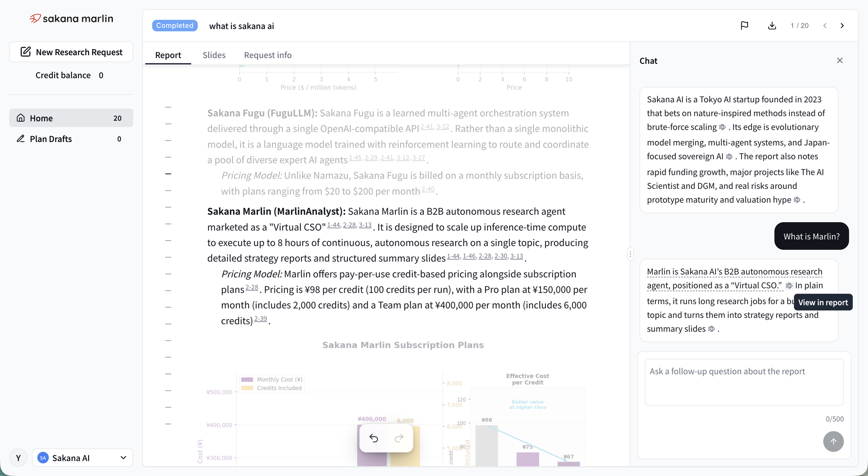
Task: Switch to the Slides tab
Action: [x=214, y=55]
